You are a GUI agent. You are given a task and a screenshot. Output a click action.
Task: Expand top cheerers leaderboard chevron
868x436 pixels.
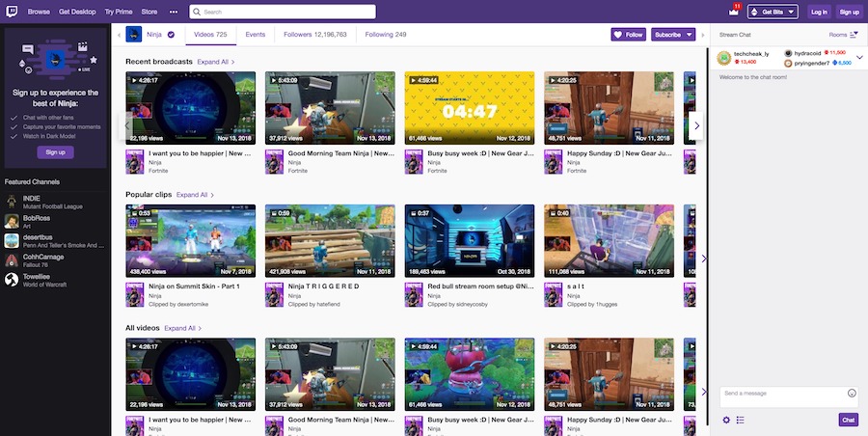tap(859, 57)
